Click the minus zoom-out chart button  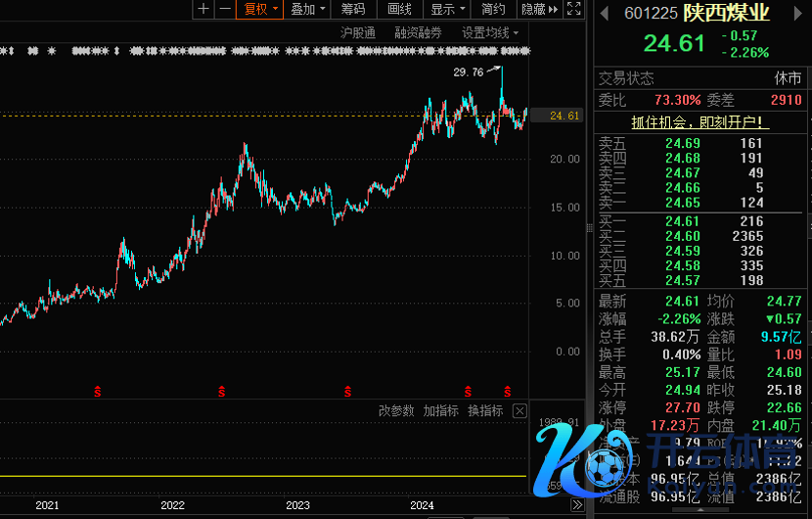pos(224,9)
